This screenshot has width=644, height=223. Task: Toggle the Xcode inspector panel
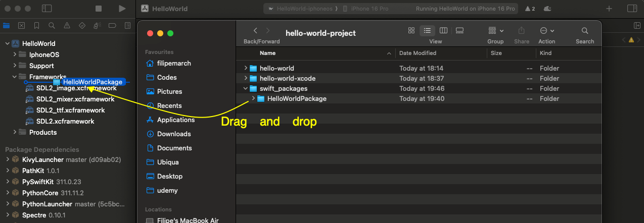click(632, 9)
